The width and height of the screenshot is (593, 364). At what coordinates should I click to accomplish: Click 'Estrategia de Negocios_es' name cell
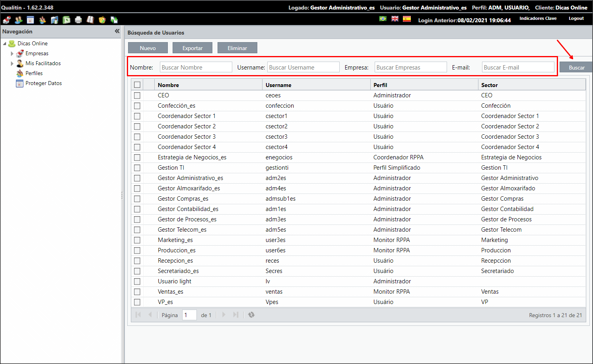point(192,157)
